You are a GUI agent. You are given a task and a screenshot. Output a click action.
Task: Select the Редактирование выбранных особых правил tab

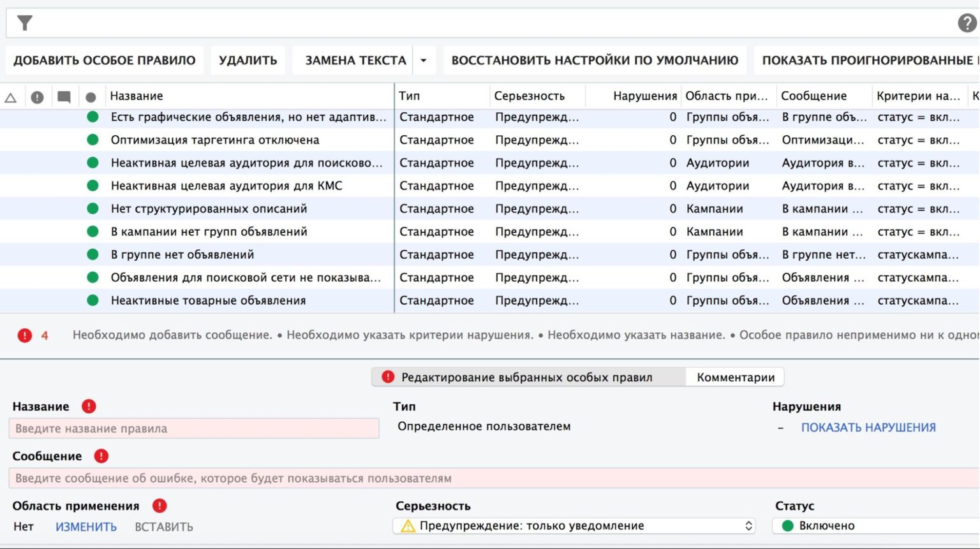point(523,377)
